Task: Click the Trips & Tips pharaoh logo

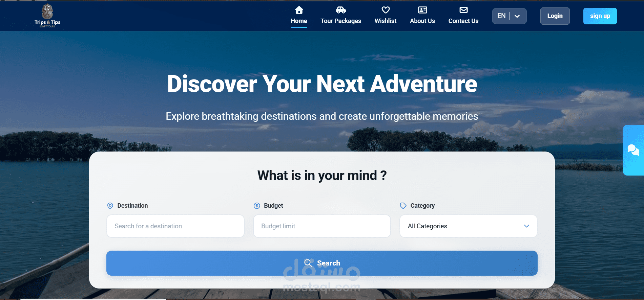Action: pos(47,16)
